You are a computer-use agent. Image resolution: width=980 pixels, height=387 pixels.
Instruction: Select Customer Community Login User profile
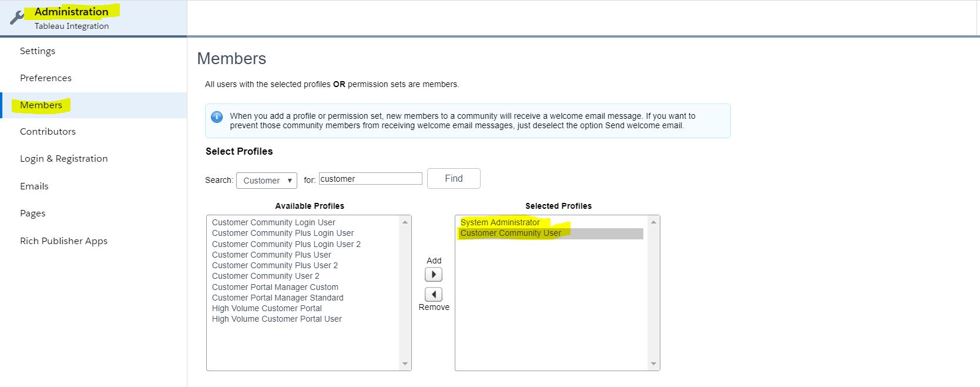(x=273, y=223)
